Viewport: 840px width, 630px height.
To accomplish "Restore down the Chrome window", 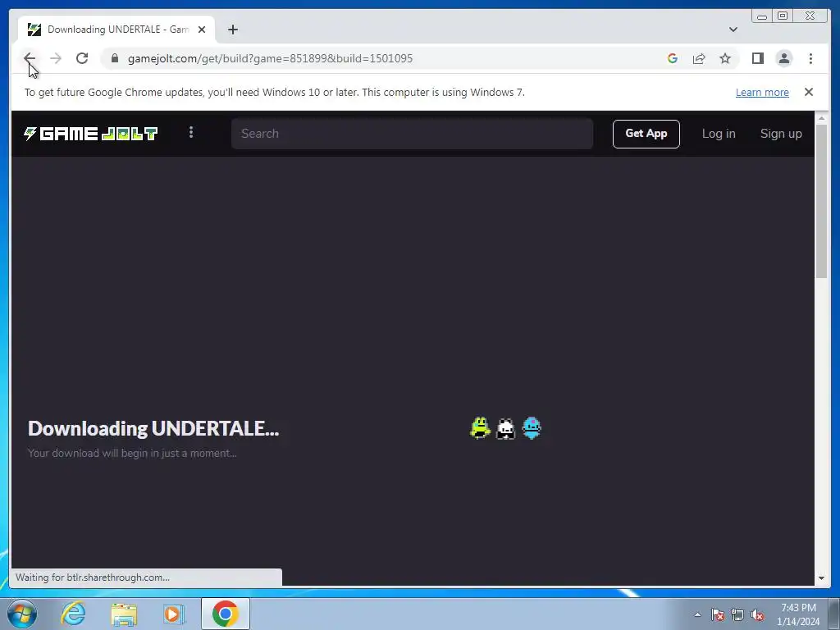I will click(782, 16).
